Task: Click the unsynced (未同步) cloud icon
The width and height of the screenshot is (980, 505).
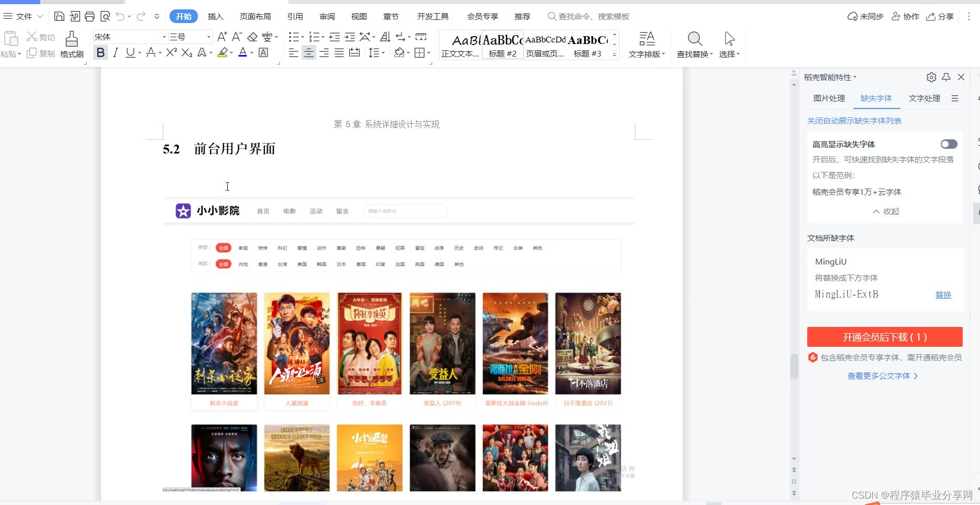Action: click(x=865, y=17)
